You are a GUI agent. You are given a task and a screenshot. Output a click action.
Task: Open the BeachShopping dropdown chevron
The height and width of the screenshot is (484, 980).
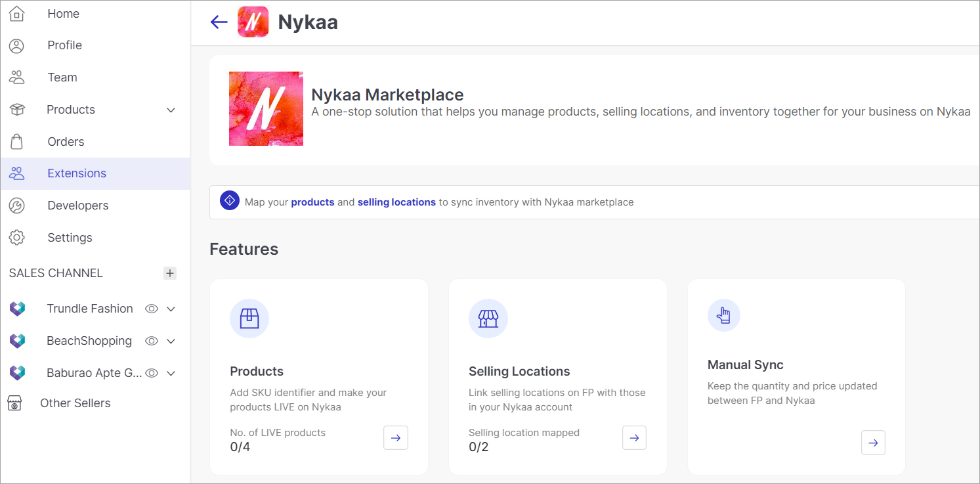pos(171,340)
